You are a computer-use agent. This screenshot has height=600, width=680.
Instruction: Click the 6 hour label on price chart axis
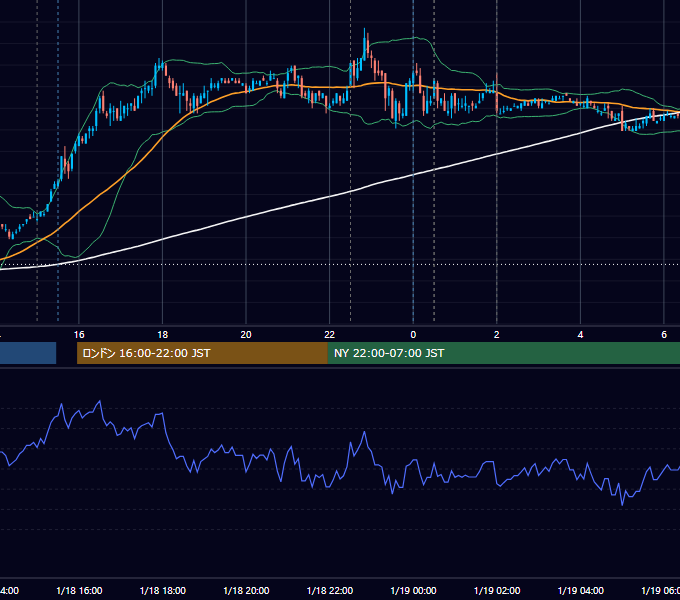(664, 335)
